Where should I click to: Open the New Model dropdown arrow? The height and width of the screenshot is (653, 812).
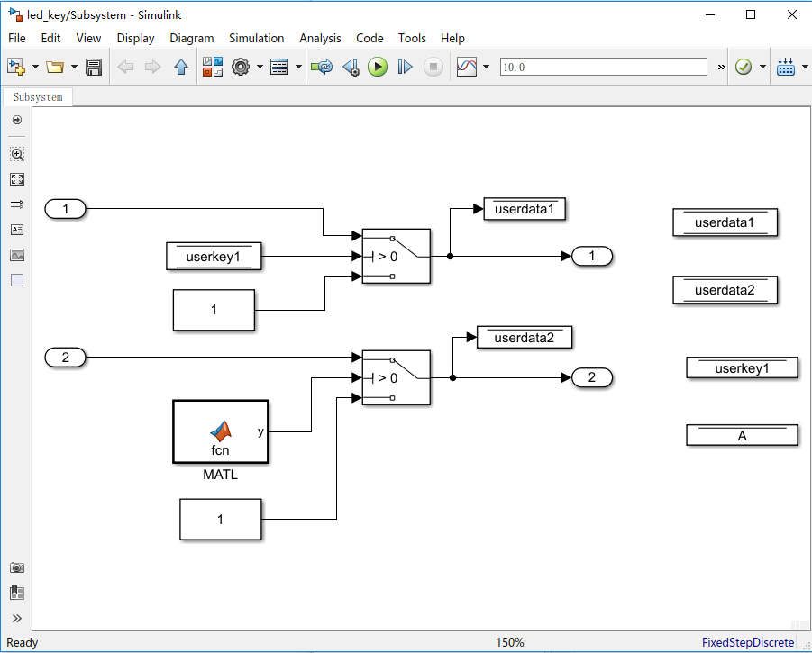pos(35,67)
